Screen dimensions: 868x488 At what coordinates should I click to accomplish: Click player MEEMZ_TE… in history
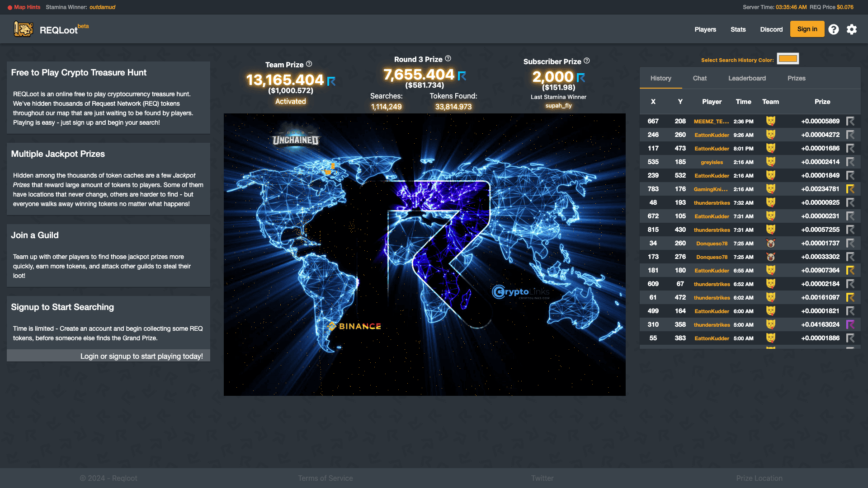pyautogui.click(x=711, y=121)
